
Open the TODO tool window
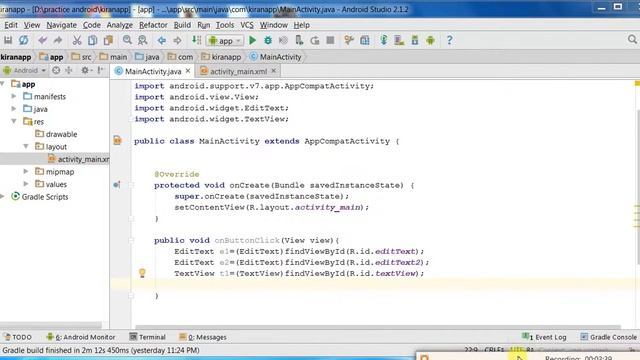[x=18, y=337]
